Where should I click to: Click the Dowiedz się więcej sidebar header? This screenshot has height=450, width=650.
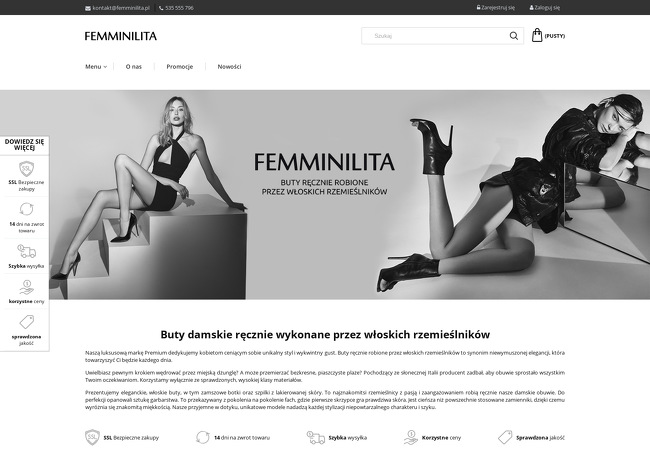(24, 145)
